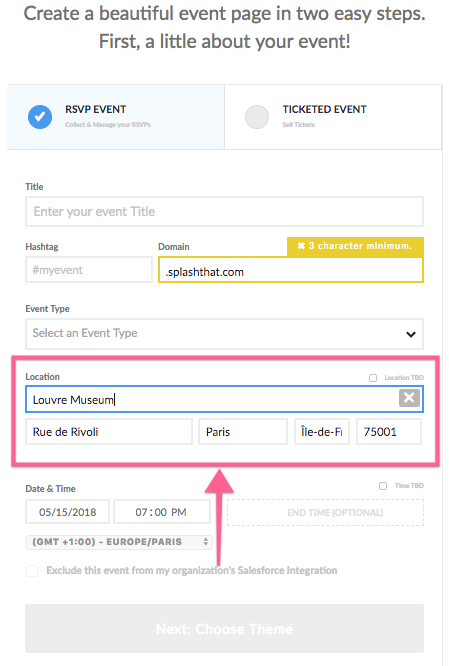
Task: Click the #myevent Hashtag field
Action: (x=89, y=270)
